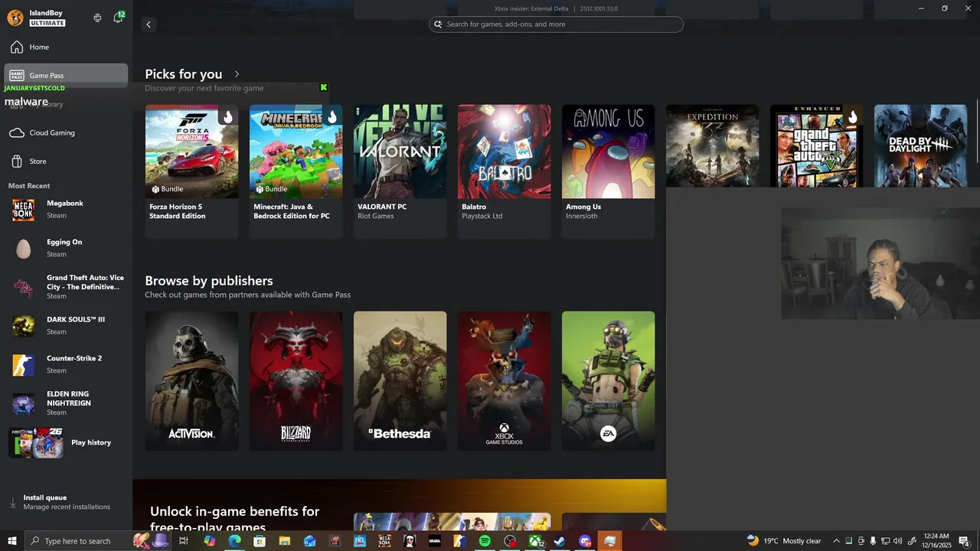Open the Among Us game card
Screen dimensions: 980x551
tap(608, 171)
